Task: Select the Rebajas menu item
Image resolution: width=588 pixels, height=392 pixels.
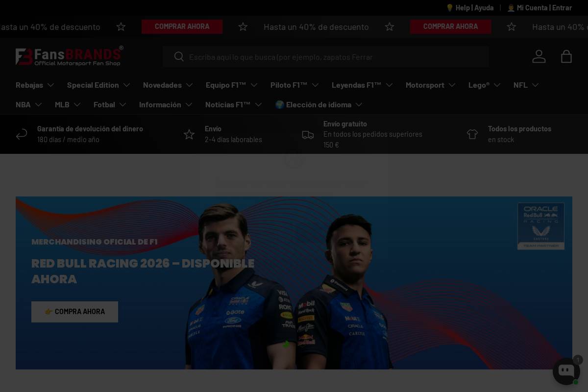Action: coord(30,85)
